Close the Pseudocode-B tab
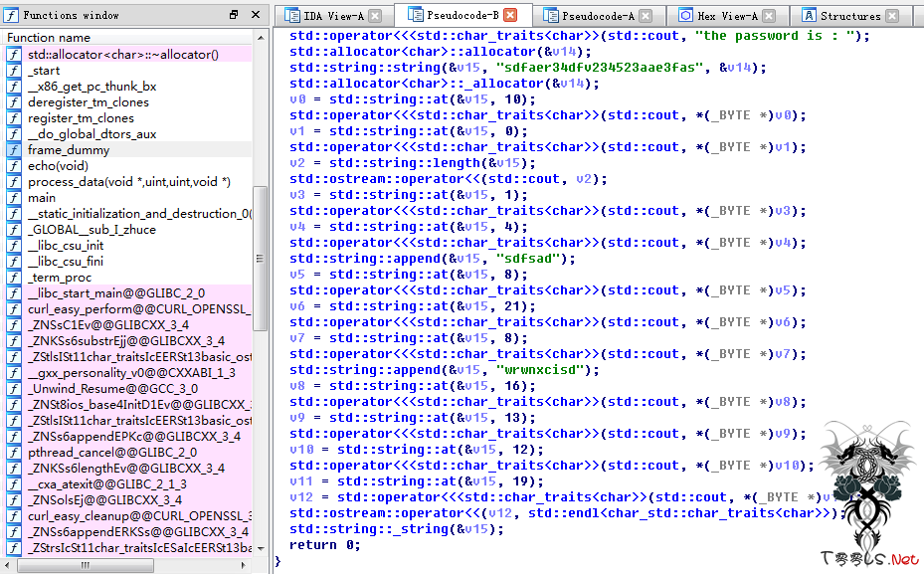924x574 pixels. [510, 15]
